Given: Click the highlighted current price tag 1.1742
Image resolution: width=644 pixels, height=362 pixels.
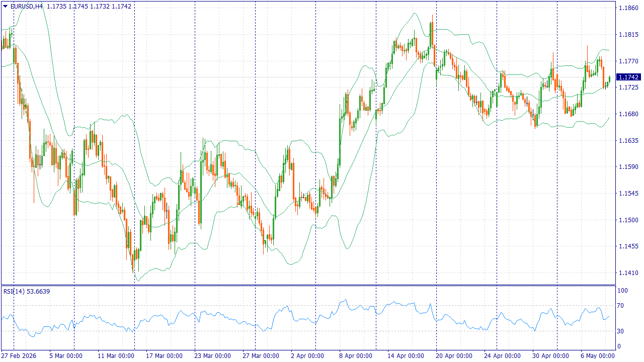Looking at the screenshot, I should pos(628,77).
